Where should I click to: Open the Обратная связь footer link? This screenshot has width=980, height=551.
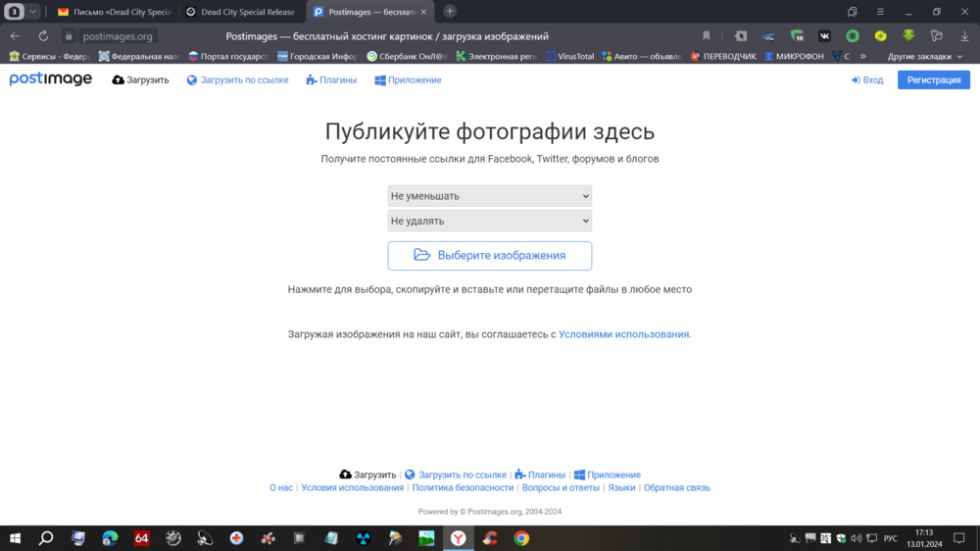click(x=677, y=488)
